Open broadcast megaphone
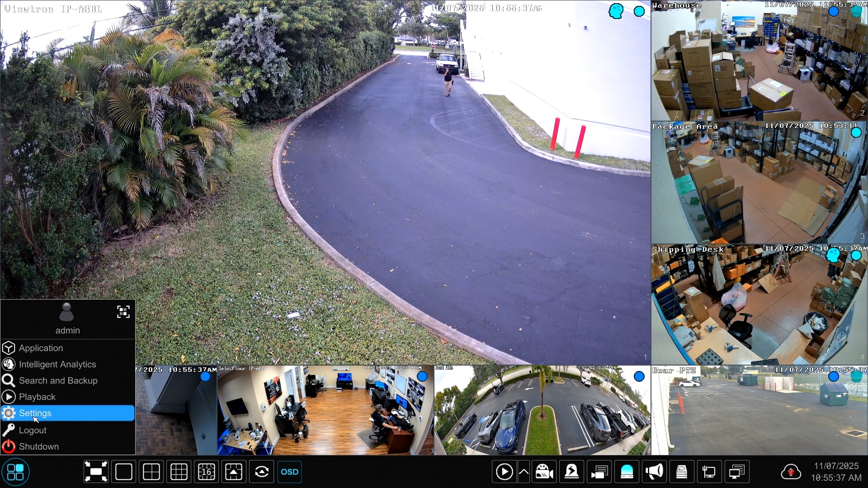Image resolution: width=868 pixels, height=488 pixels. (654, 472)
